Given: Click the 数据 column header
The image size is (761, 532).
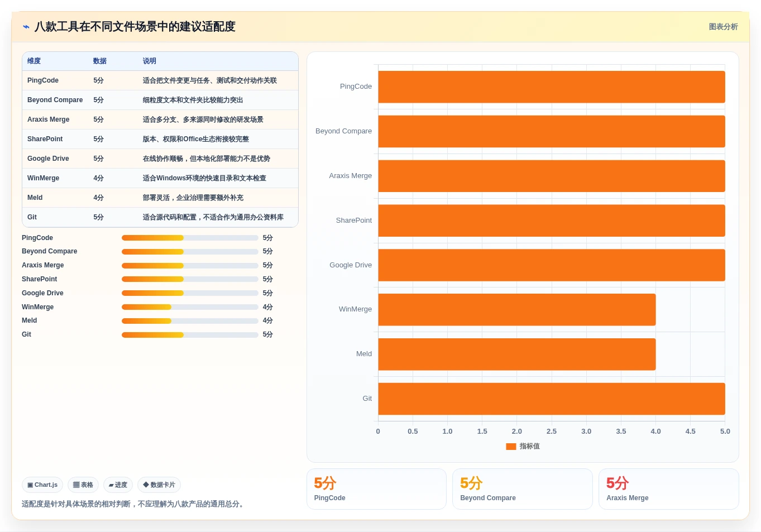Looking at the screenshot, I should [100, 61].
